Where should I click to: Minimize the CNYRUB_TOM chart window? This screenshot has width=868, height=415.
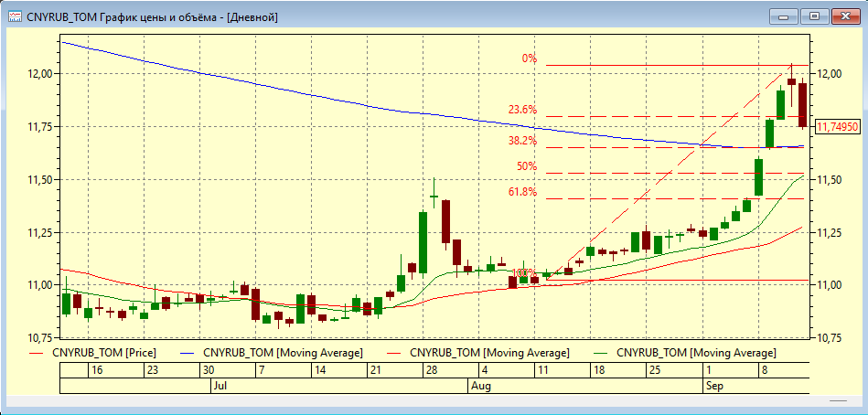785,16
